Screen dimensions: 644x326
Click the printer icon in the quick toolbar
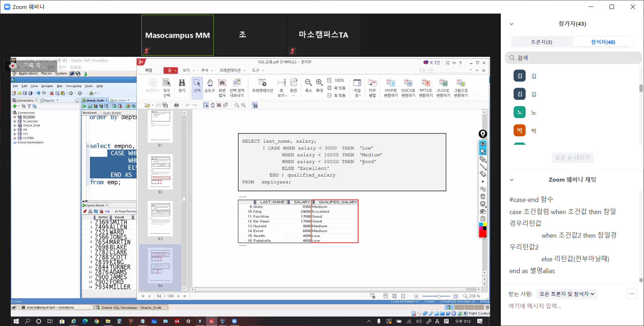point(176,105)
